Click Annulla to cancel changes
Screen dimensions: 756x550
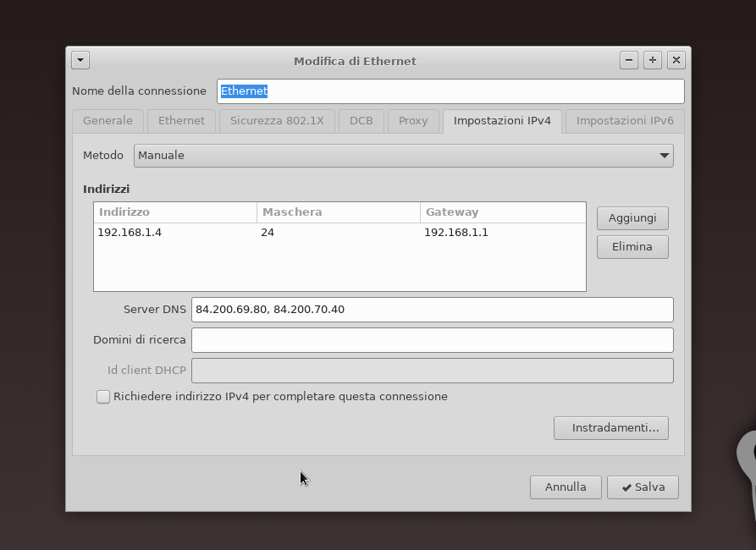[566, 487]
